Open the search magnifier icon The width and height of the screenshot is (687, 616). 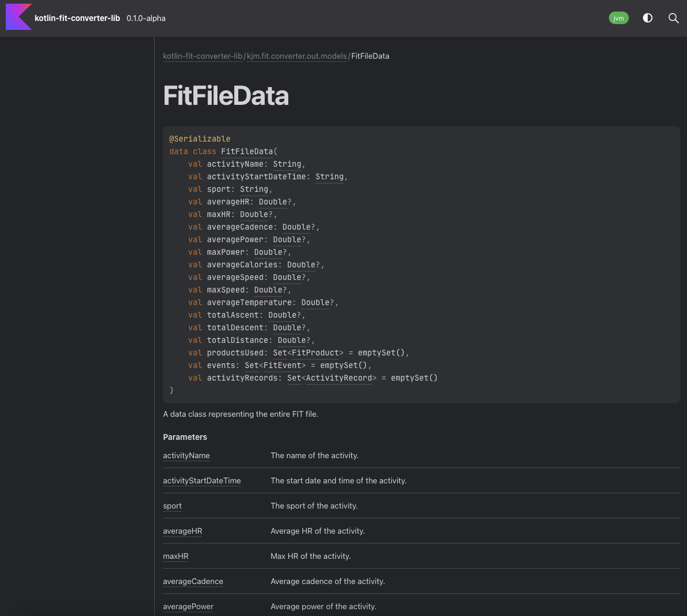[674, 18]
